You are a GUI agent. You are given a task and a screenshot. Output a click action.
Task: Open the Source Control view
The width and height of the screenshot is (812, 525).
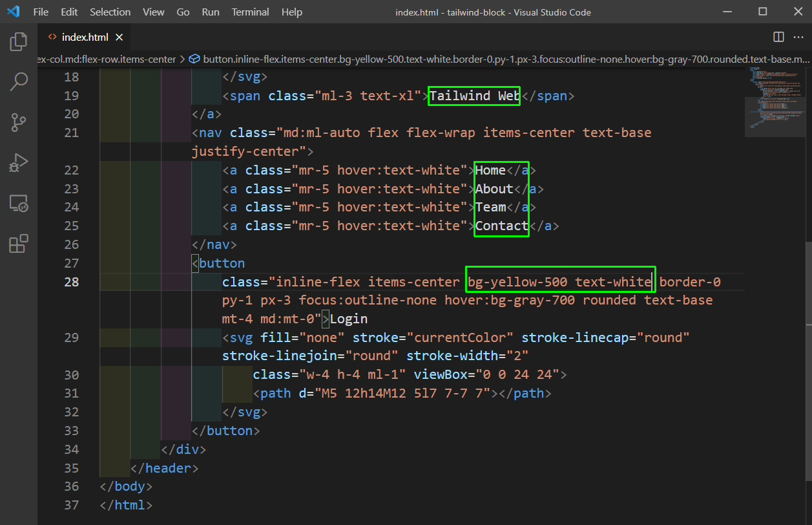[x=19, y=122]
